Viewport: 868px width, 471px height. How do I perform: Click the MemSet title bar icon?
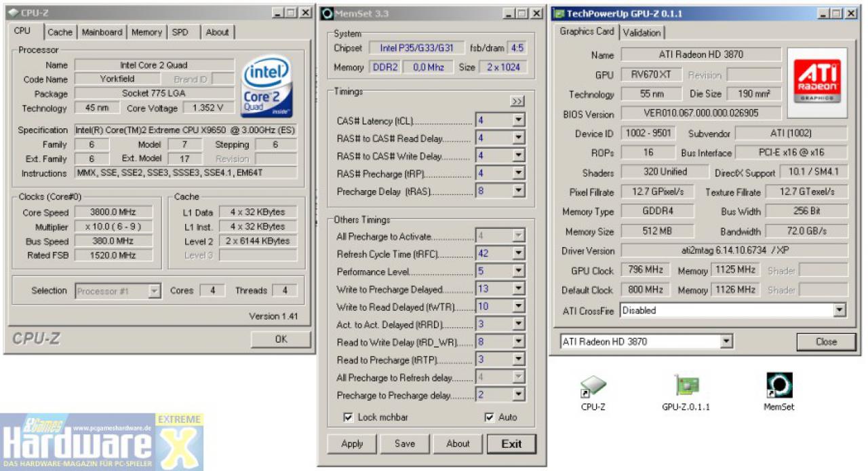[327, 14]
